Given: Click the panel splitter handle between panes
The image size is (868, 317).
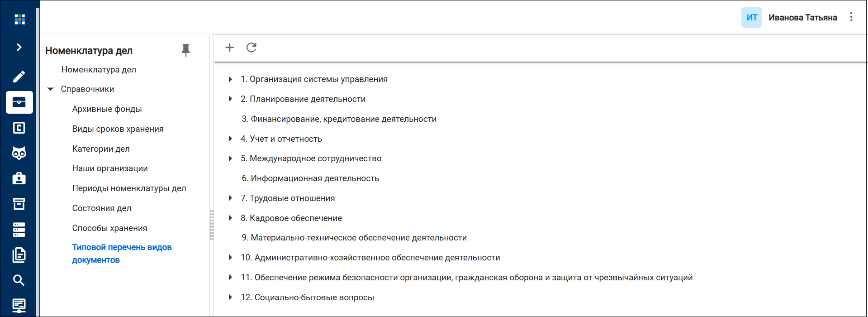Looking at the screenshot, I should (x=211, y=225).
